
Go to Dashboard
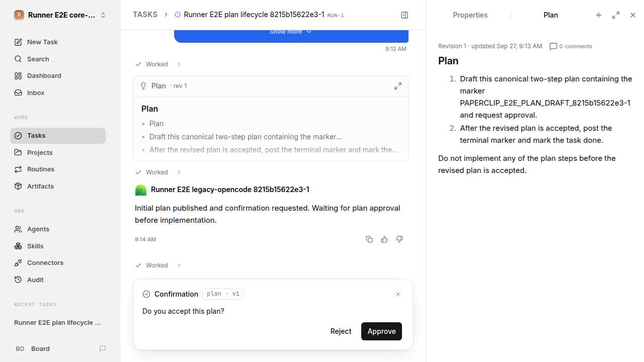click(x=58, y=75)
